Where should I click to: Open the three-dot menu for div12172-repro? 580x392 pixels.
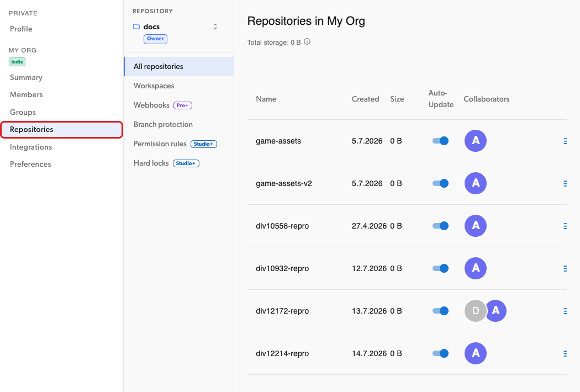pos(565,311)
